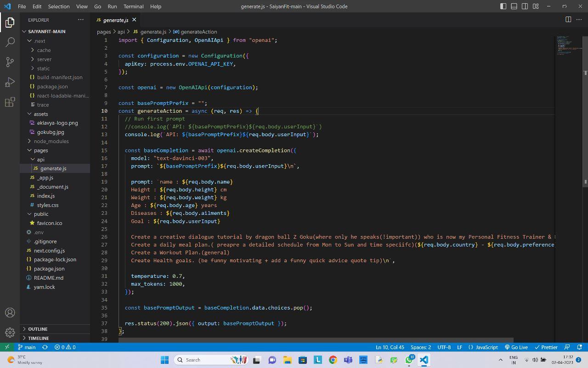Open the Explorer view in activity bar
Image resolution: width=588 pixels, height=368 pixels.
click(10, 23)
